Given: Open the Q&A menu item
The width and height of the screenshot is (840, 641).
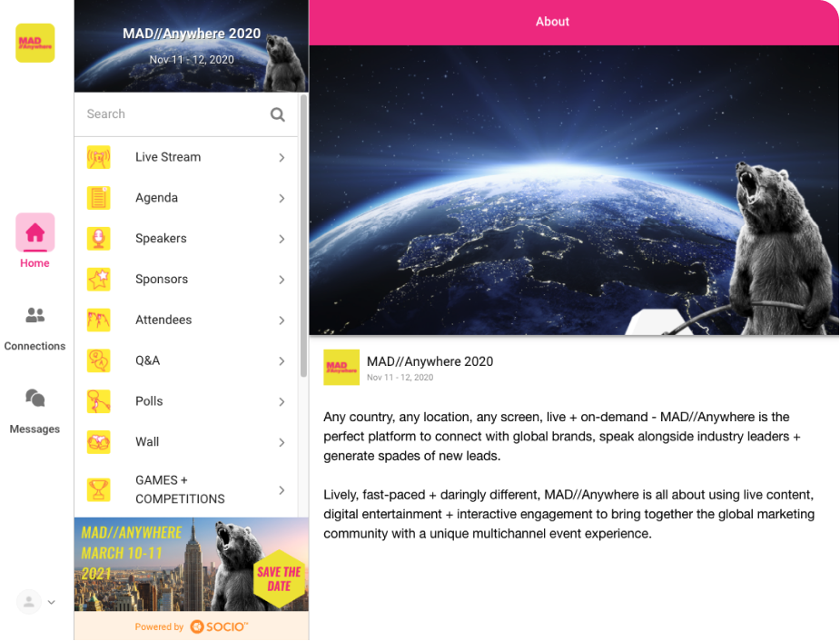Looking at the screenshot, I should point(186,361).
